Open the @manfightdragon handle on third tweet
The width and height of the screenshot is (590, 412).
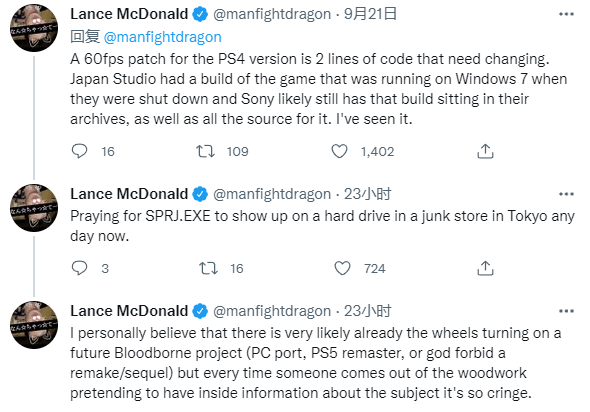272,311
